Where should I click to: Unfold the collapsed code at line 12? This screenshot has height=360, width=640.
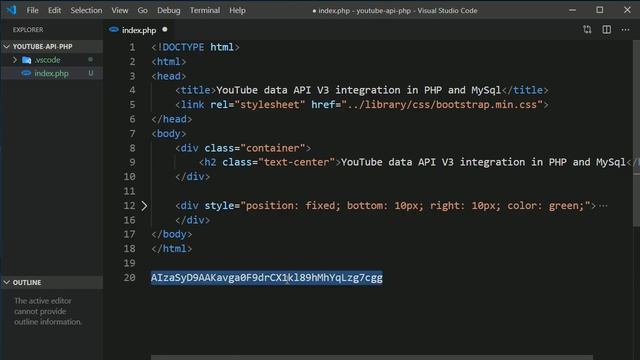click(x=144, y=206)
